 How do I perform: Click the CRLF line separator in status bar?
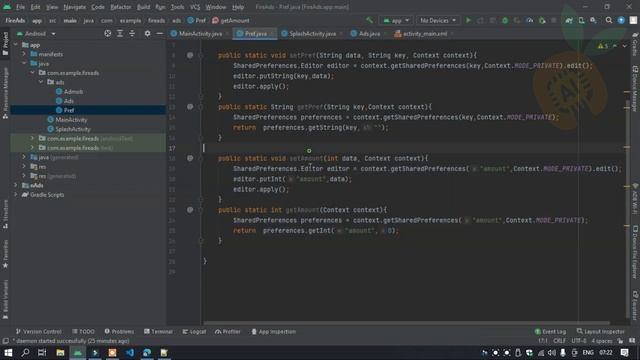point(560,341)
